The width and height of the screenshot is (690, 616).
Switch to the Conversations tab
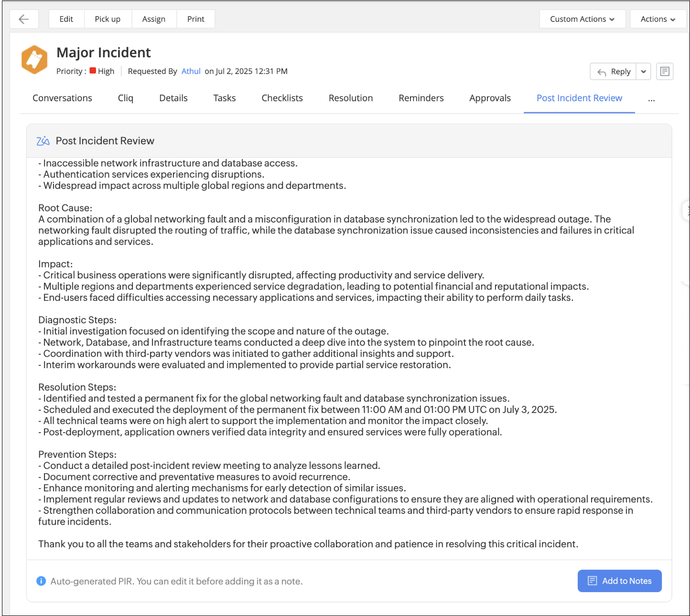tap(62, 98)
